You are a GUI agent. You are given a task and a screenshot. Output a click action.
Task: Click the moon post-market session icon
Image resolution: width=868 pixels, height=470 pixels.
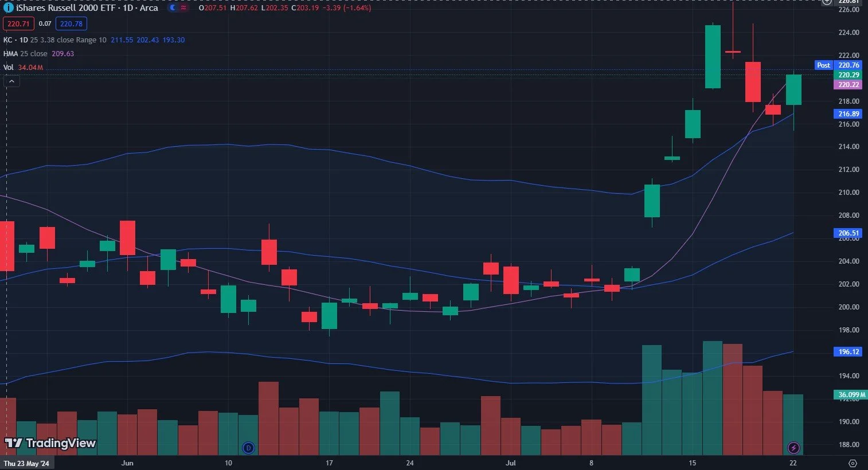pos(173,8)
